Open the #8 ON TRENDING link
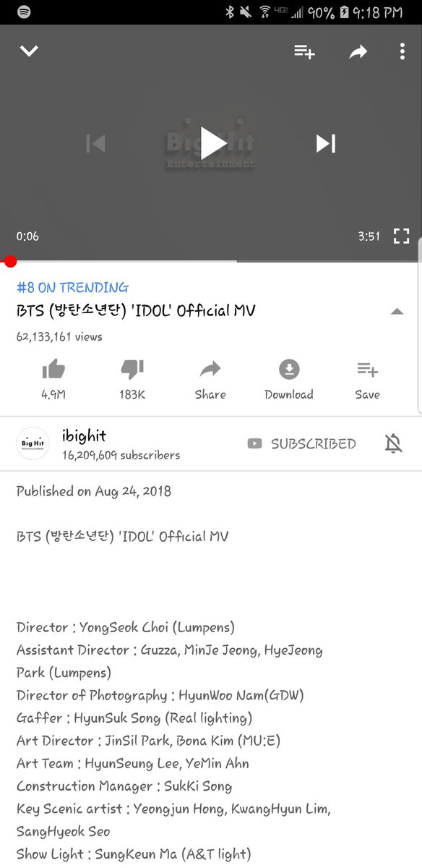Screen dimensions: 422x868 tap(72, 287)
